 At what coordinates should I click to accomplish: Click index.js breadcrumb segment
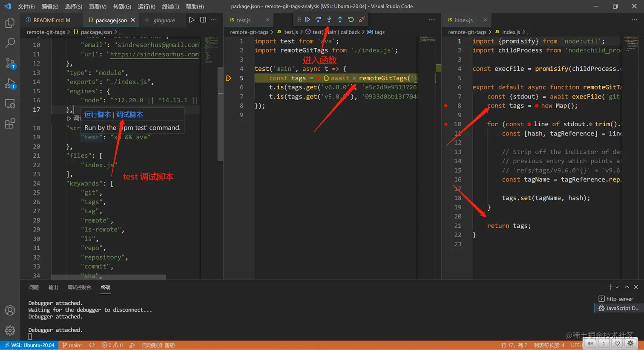pos(511,32)
